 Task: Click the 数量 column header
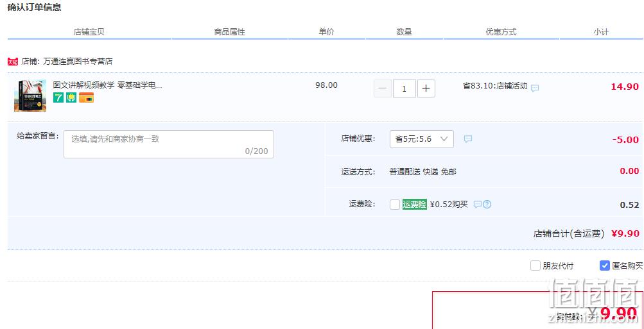pyautogui.click(x=404, y=32)
